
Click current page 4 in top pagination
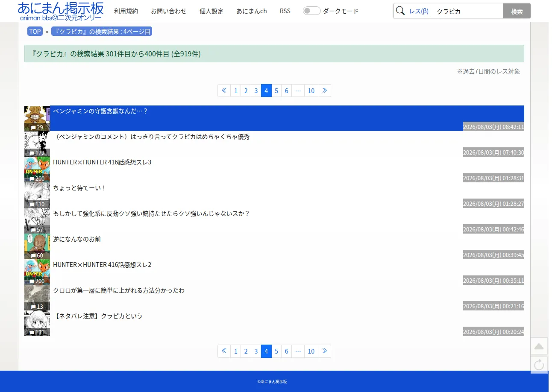(x=266, y=91)
